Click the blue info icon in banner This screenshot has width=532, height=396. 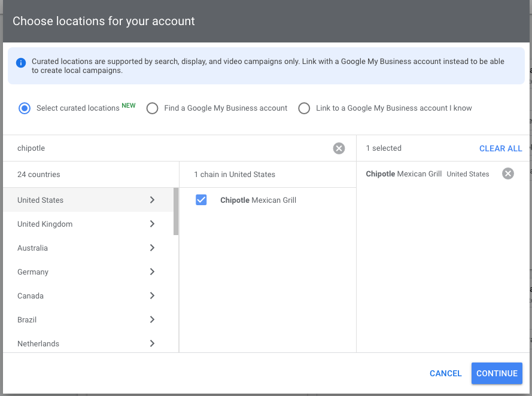tap(21, 63)
